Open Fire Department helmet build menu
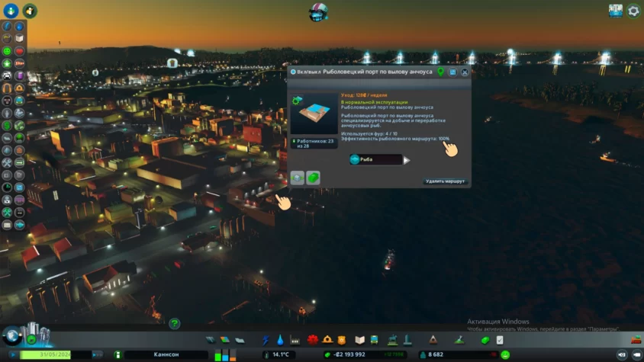This screenshot has height=362, width=644. [x=327, y=340]
